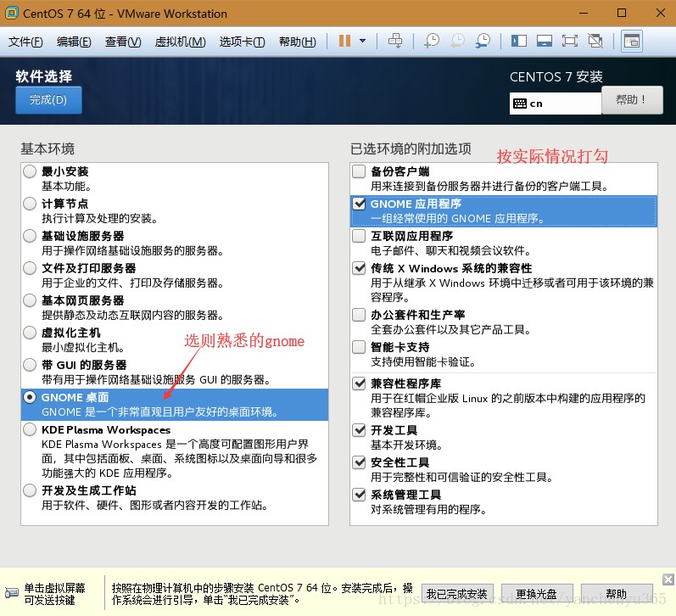Select the 带 GUI 的服务器 radio button

(x=30, y=365)
